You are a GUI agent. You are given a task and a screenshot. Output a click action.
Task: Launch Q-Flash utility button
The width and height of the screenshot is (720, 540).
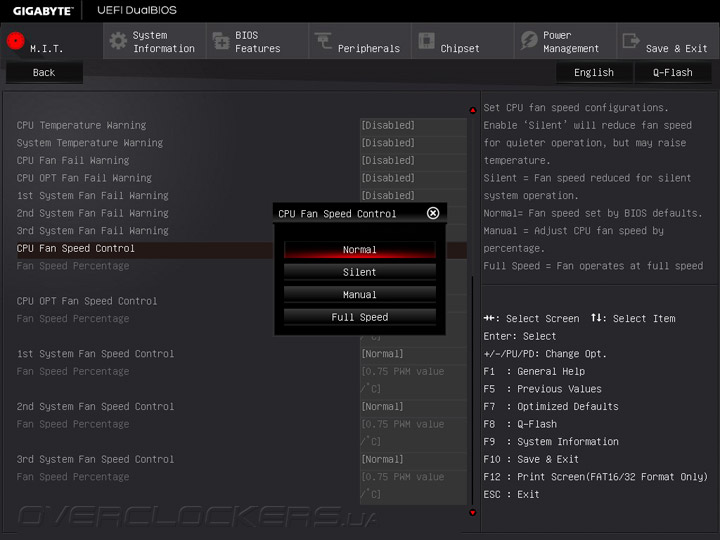click(x=673, y=73)
